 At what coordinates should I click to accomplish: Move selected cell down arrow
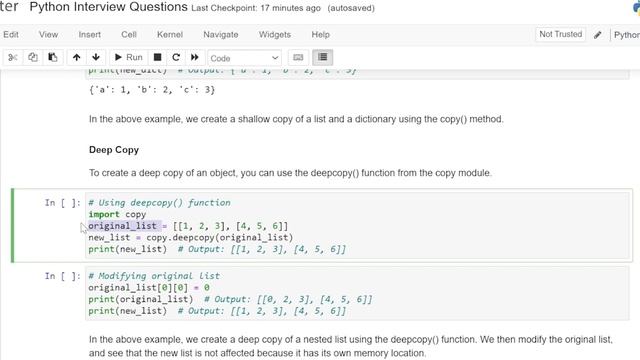[96, 58]
